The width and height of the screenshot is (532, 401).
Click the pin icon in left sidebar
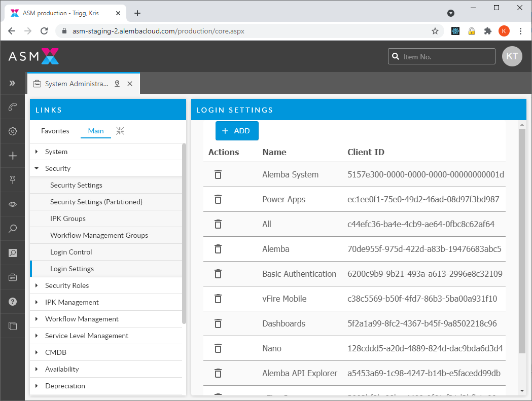tap(13, 180)
